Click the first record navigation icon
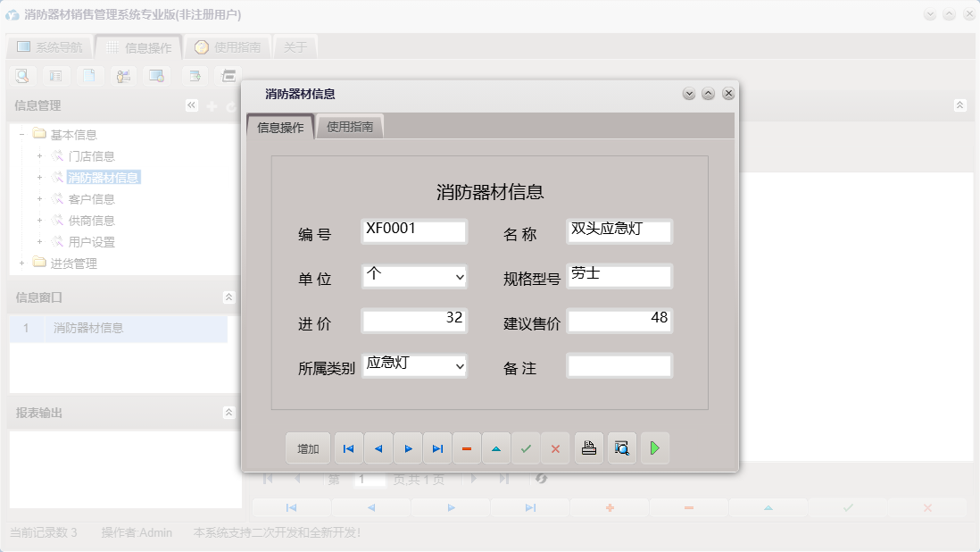This screenshot has height=552, width=980. pyautogui.click(x=348, y=447)
